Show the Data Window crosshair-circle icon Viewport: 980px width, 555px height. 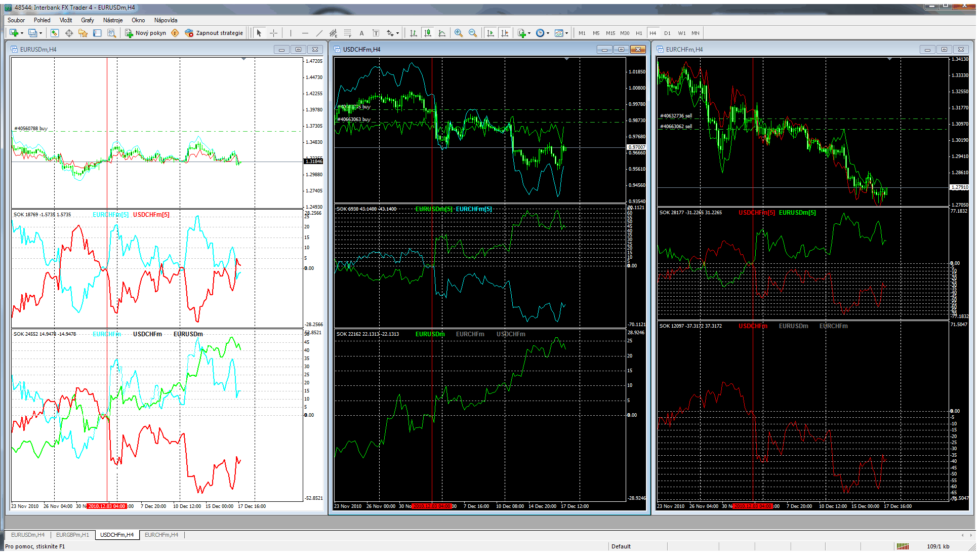(x=69, y=33)
